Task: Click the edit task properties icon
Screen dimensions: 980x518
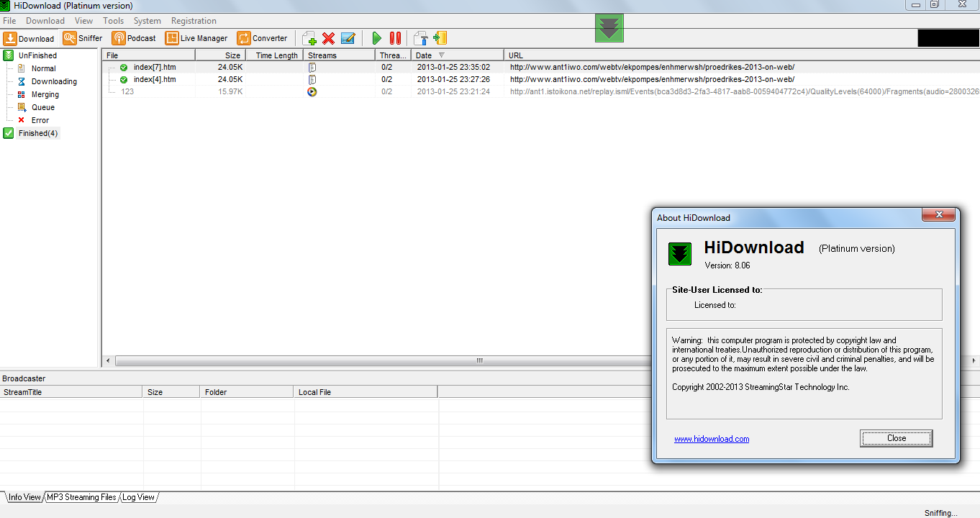Action: click(x=348, y=38)
